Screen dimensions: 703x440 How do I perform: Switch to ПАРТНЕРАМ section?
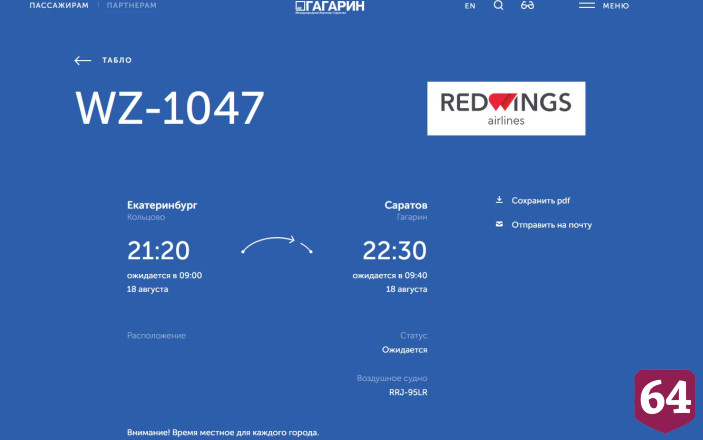tap(131, 5)
